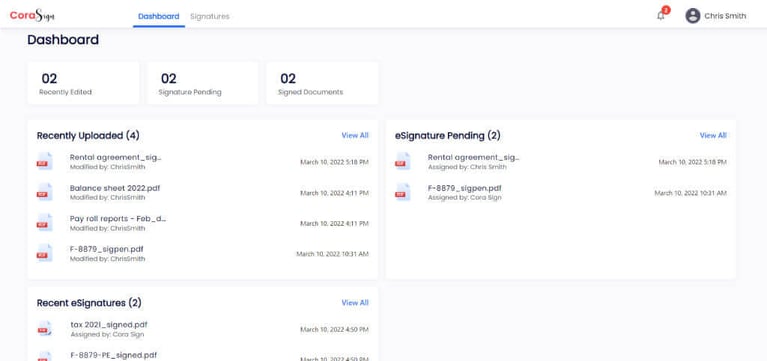This screenshot has width=767, height=361.
Task: Click PDF icon beside Pay roll reports file
Action: point(45,223)
